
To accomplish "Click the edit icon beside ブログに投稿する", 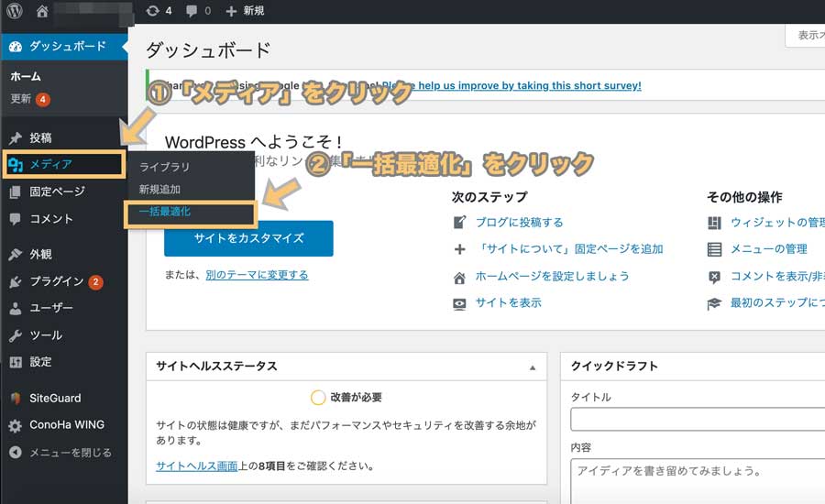I will coord(459,222).
